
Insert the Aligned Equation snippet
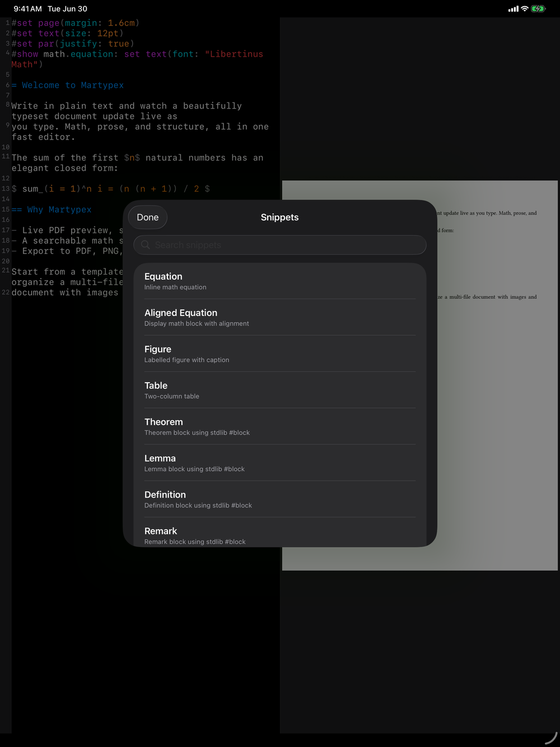tap(280, 318)
